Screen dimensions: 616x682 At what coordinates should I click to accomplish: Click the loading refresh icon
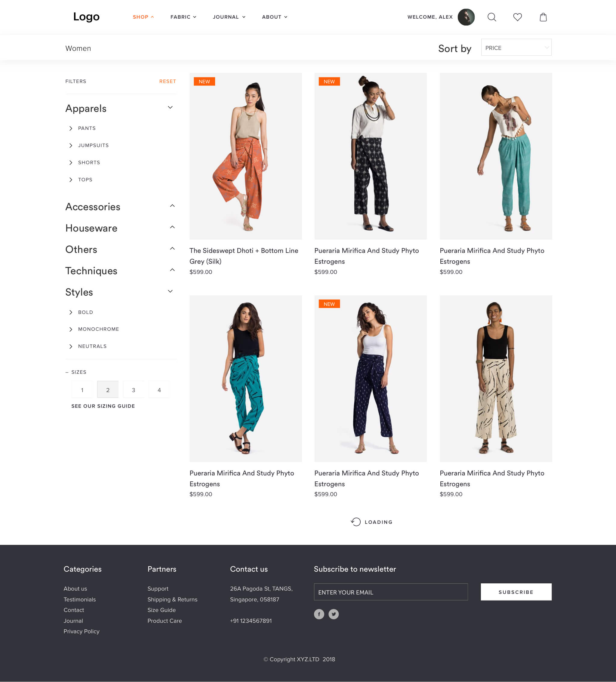click(x=355, y=522)
